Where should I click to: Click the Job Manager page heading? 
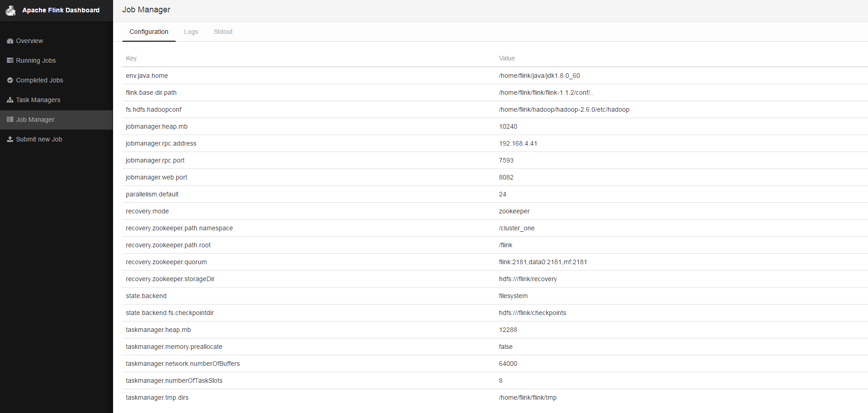(146, 10)
